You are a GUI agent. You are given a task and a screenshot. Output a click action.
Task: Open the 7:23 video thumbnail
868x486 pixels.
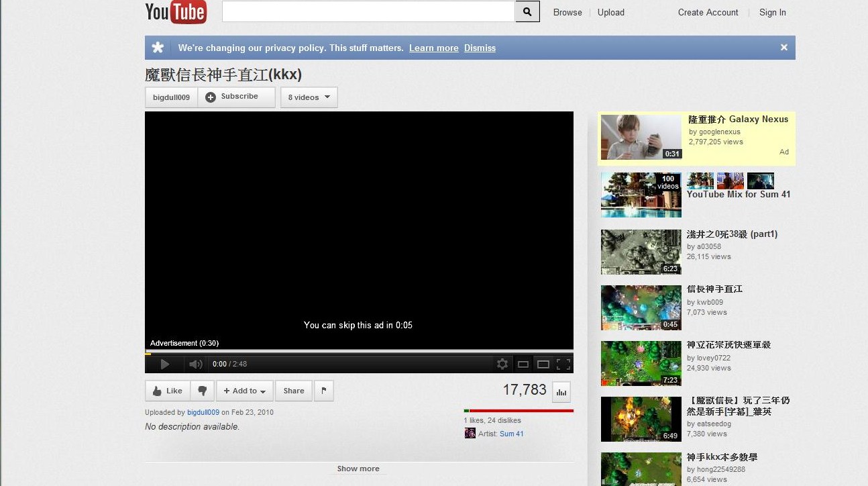coord(641,363)
